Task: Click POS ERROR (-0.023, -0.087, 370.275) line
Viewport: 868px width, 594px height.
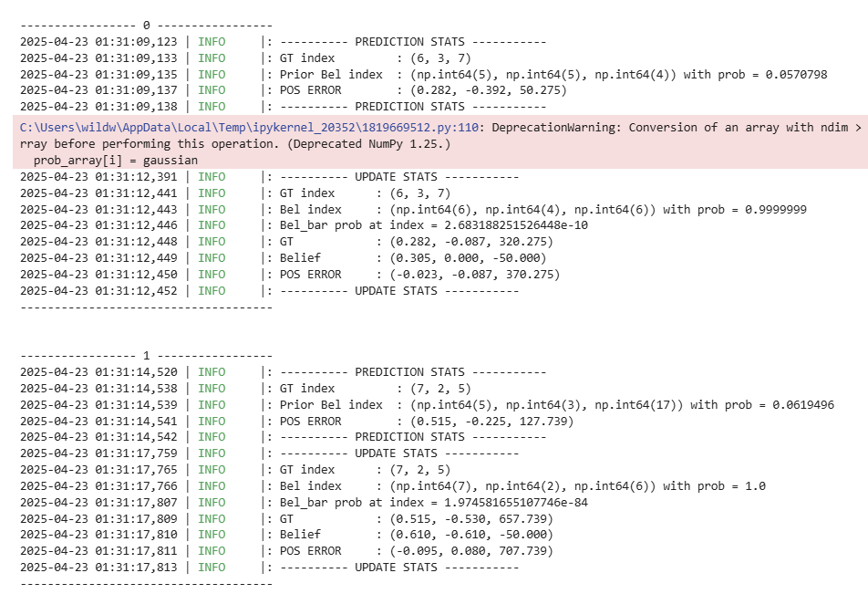Action: (419, 275)
